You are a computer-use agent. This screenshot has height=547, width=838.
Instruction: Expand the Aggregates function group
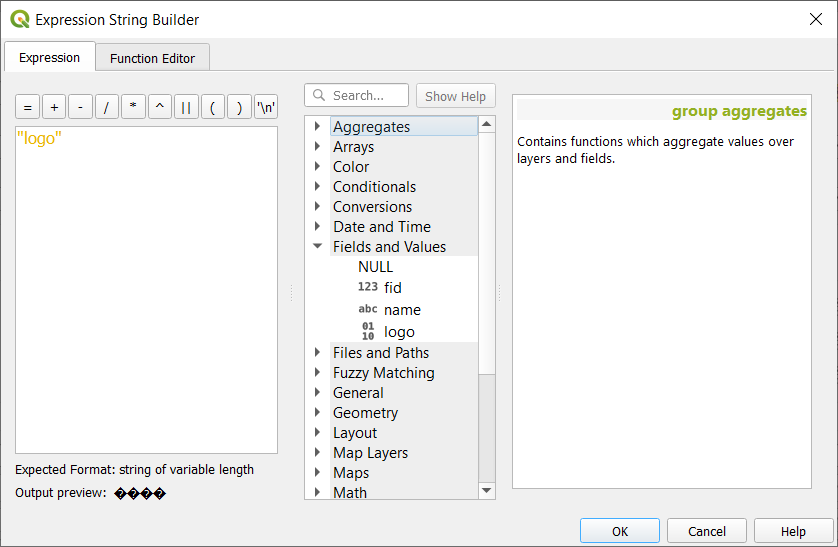317,127
